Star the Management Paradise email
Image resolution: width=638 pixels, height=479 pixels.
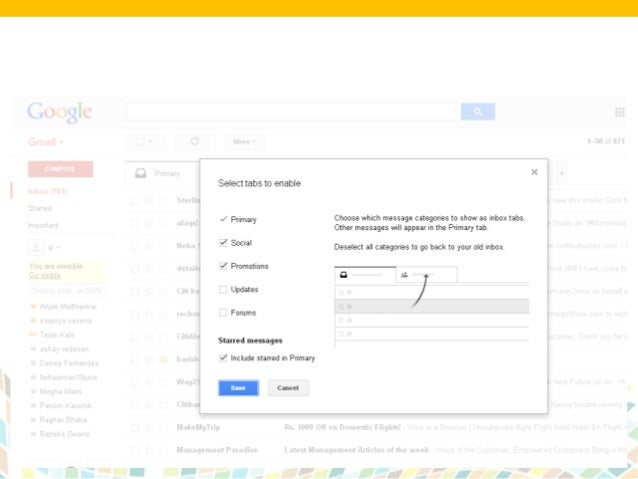(149, 450)
